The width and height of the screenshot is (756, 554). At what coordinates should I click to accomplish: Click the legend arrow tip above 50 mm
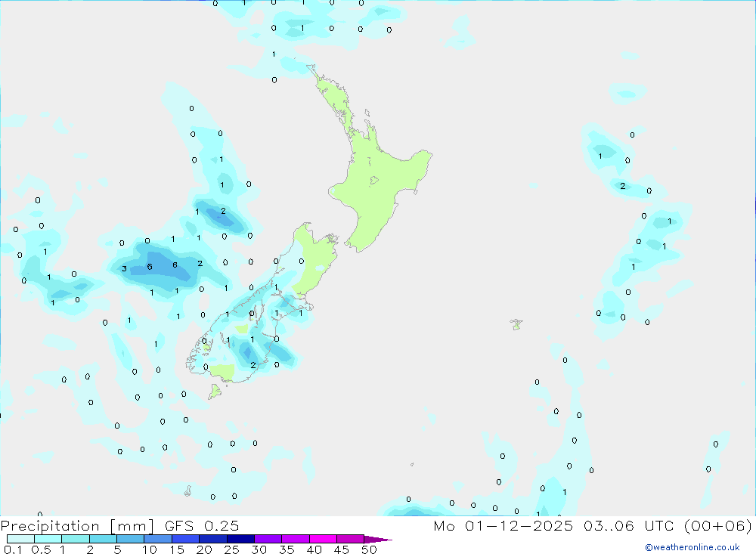(x=377, y=540)
